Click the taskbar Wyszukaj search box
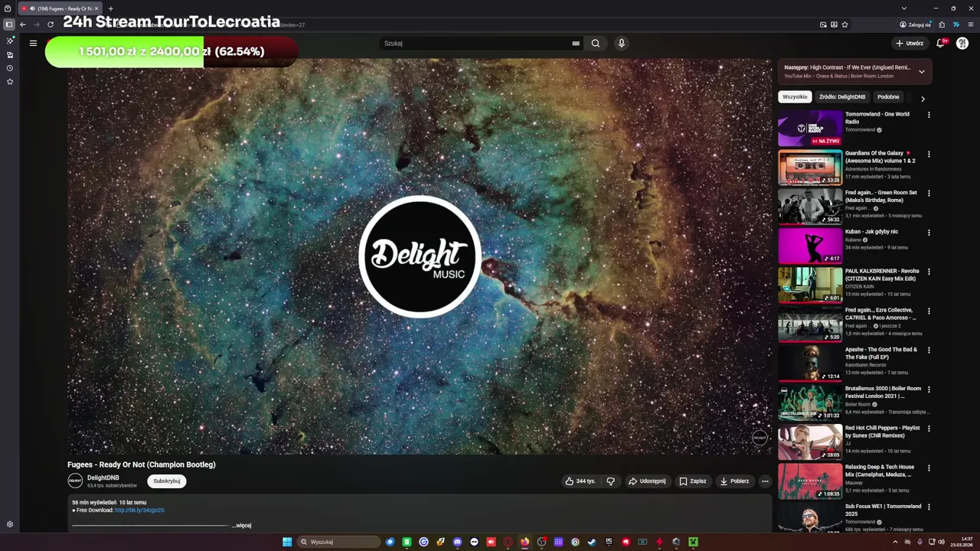 339,542
